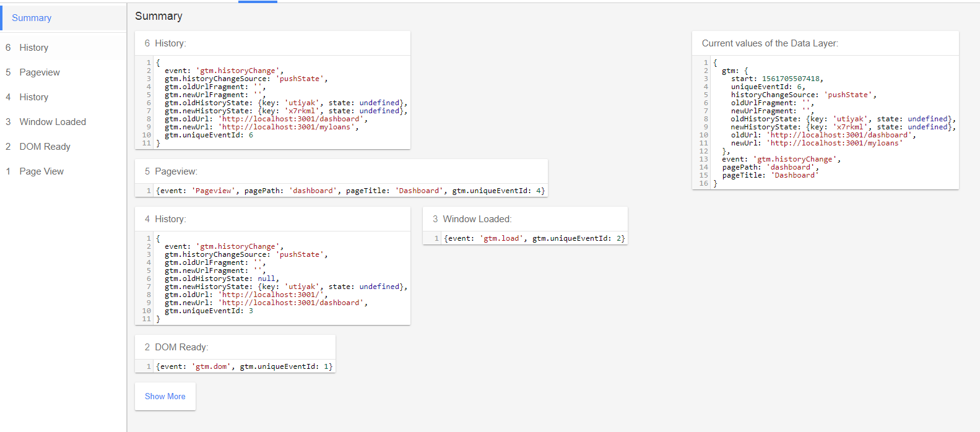Click "pagePath: 'dashboard'" in the Data Layer panel
Image resolution: width=980 pixels, height=432 pixels.
click(x=770, y=167)
